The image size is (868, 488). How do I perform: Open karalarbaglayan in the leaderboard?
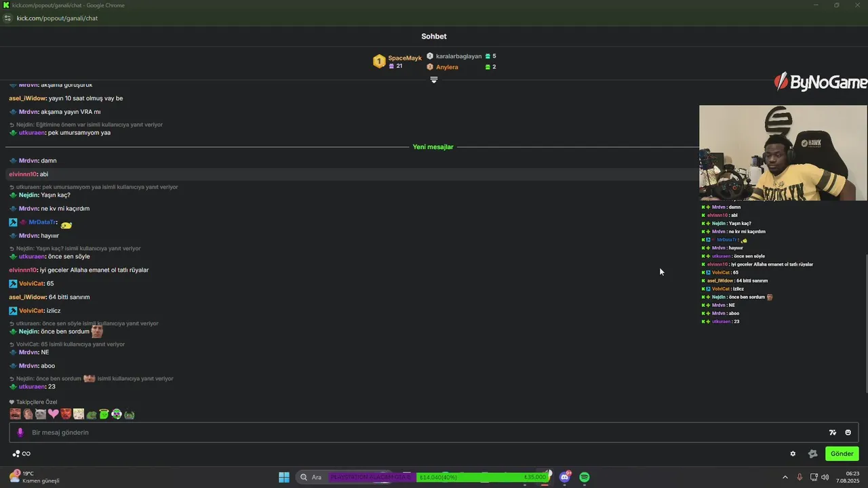pos(458,56)
